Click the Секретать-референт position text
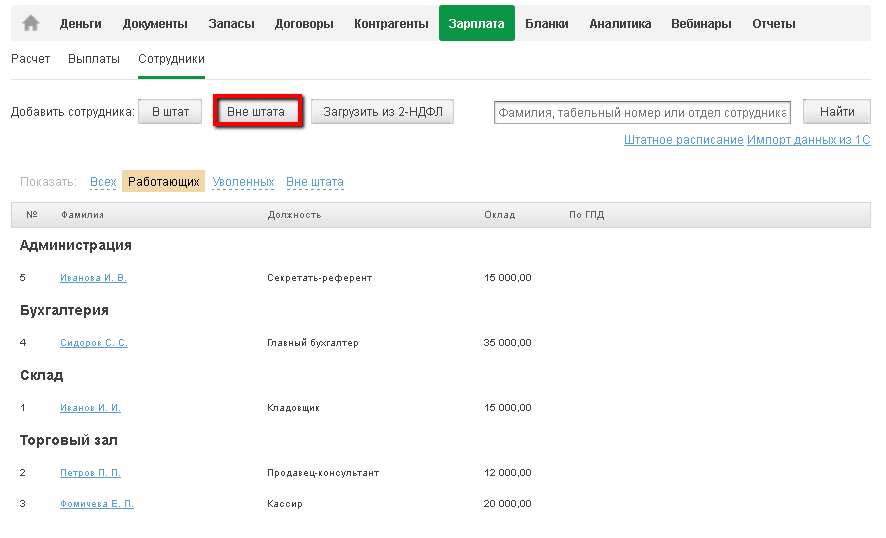This screenshot has height=538, width=886. coord(320,277)
